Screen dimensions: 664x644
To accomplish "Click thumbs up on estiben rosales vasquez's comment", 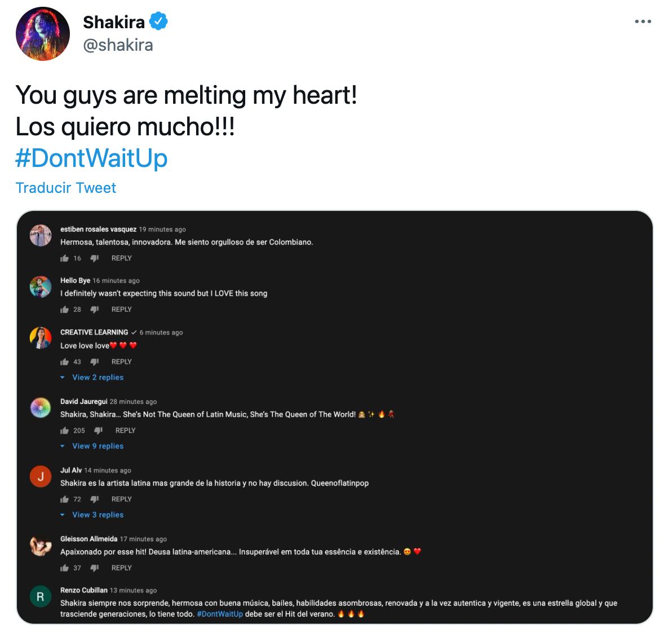I will click(65, 258).
